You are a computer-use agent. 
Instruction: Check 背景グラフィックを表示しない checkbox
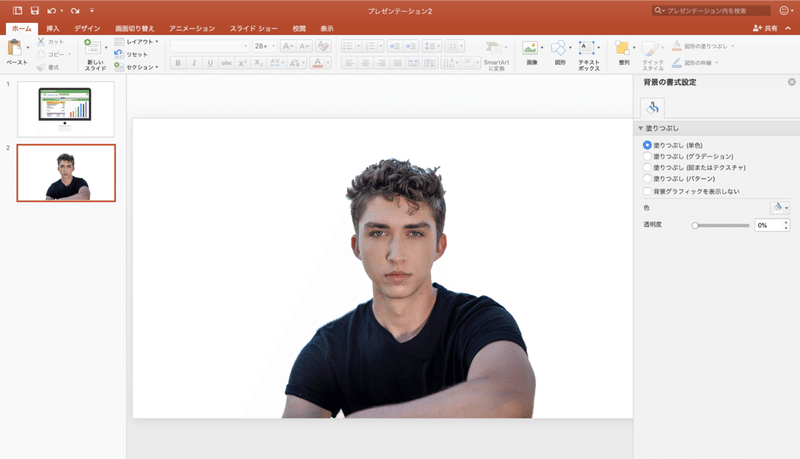pos(647,191)
